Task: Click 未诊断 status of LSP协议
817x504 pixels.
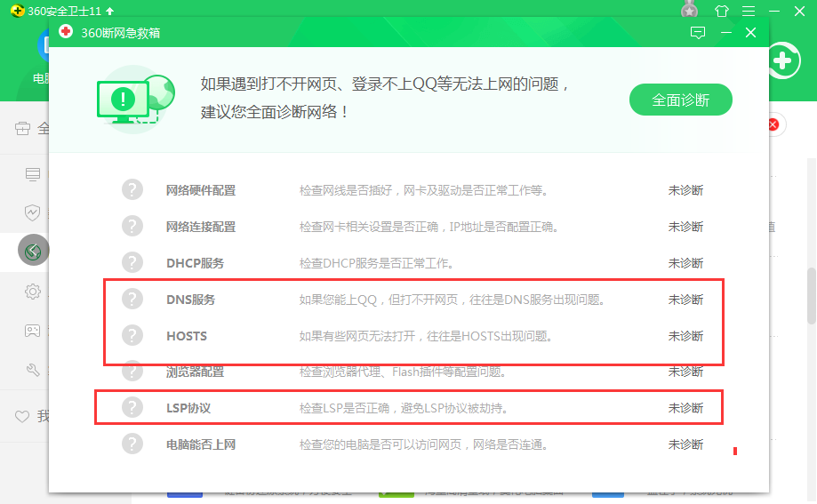Action: (x=685, y=408)
